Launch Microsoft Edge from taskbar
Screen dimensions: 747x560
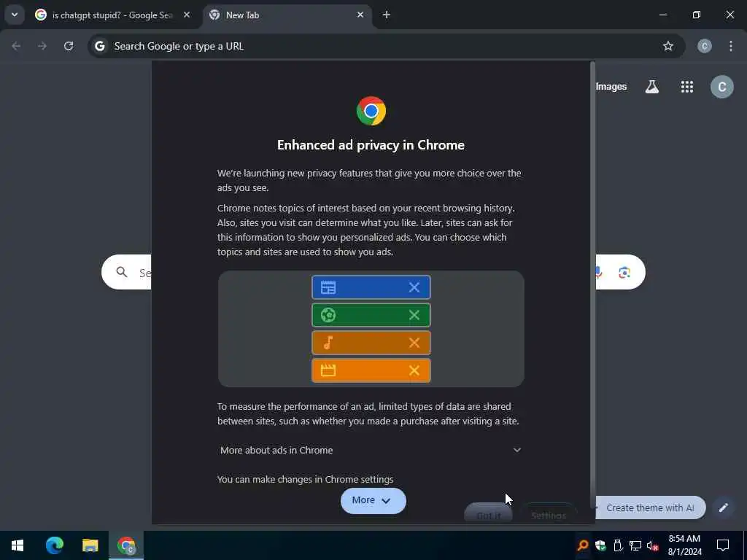pyautogui.click(x=55, y=545)
